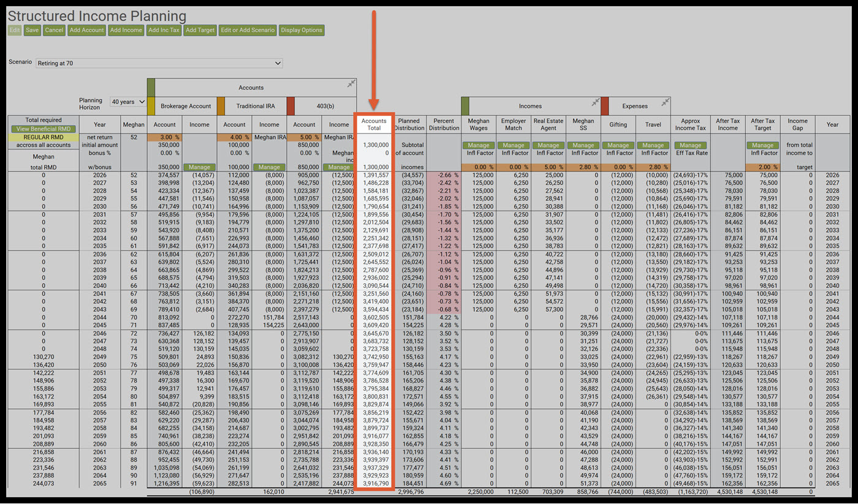Click the Percent Distribution column header
Screen dimensions: 858x504
point(444,124)
